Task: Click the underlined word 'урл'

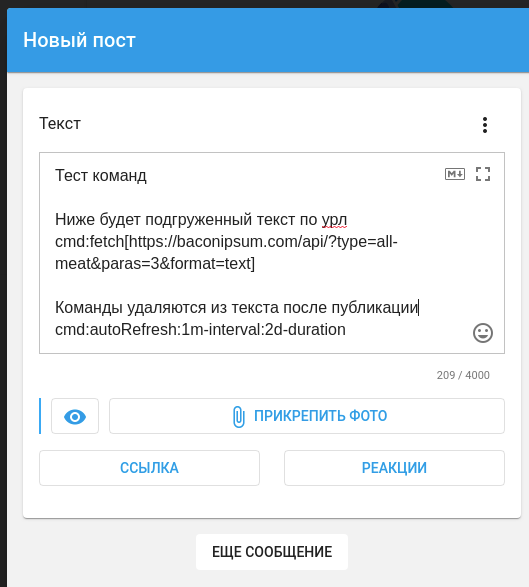Action: click(334, 220)
